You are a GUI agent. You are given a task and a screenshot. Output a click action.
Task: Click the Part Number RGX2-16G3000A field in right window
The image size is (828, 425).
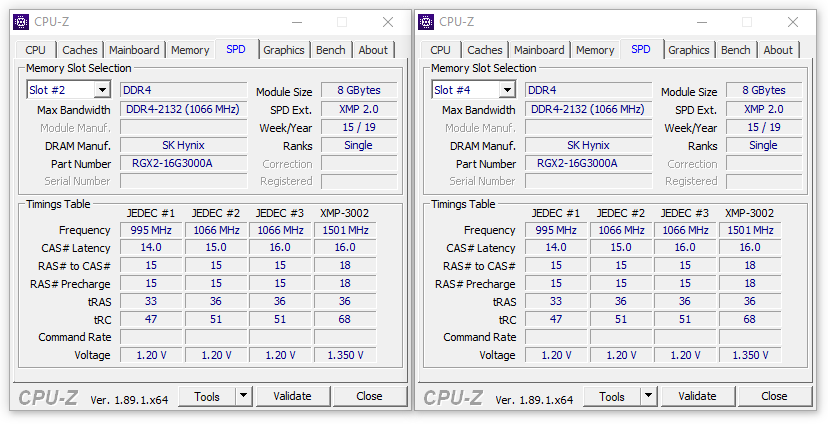pyautogui.click(x=588, y=163)
